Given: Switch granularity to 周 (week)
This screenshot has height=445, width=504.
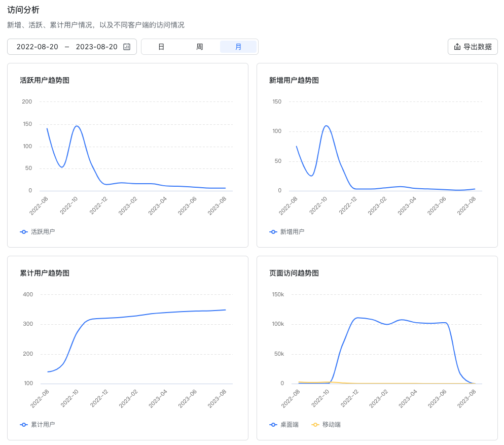Looking at the screenshot, I should (x=200, y=47).
